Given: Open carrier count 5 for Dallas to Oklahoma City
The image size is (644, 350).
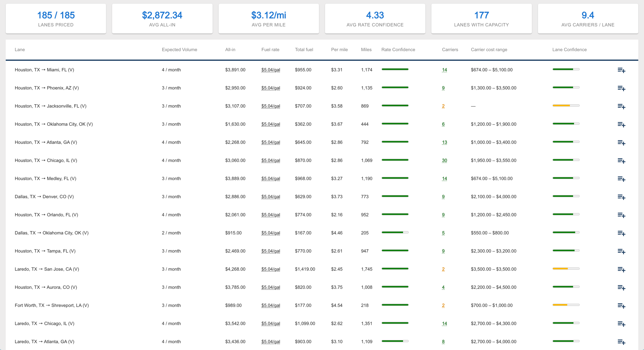Looking at the screenshot, I should click(443, 233).
